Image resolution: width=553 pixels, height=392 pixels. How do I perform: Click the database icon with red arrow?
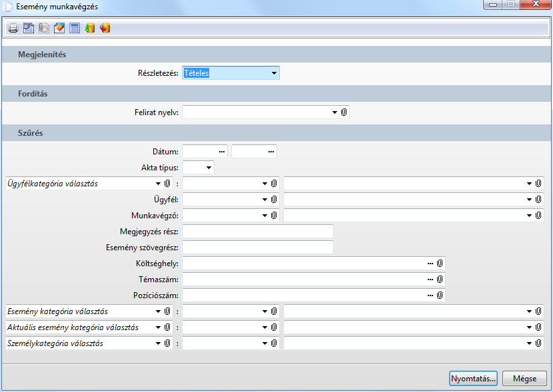(105, 29)
